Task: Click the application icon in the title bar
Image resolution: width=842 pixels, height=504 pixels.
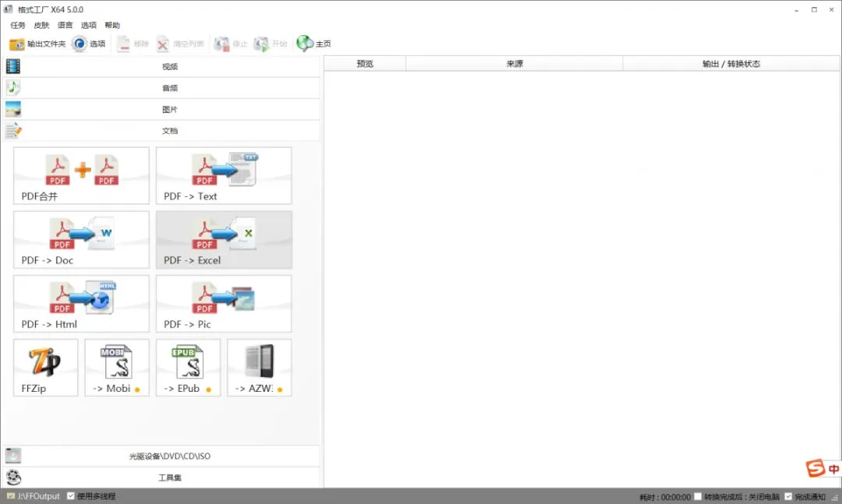Action: tap(8, 9)
